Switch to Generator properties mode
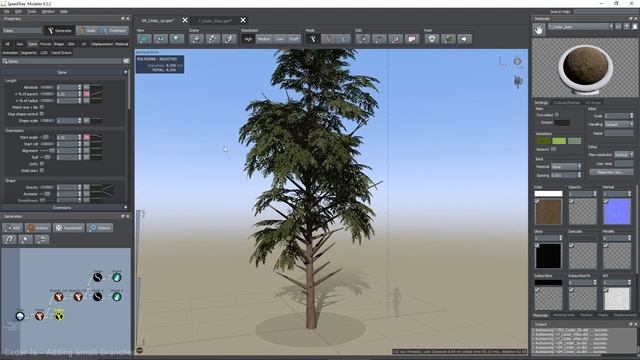This screenshot has height=360, width=640. (59, 31)
